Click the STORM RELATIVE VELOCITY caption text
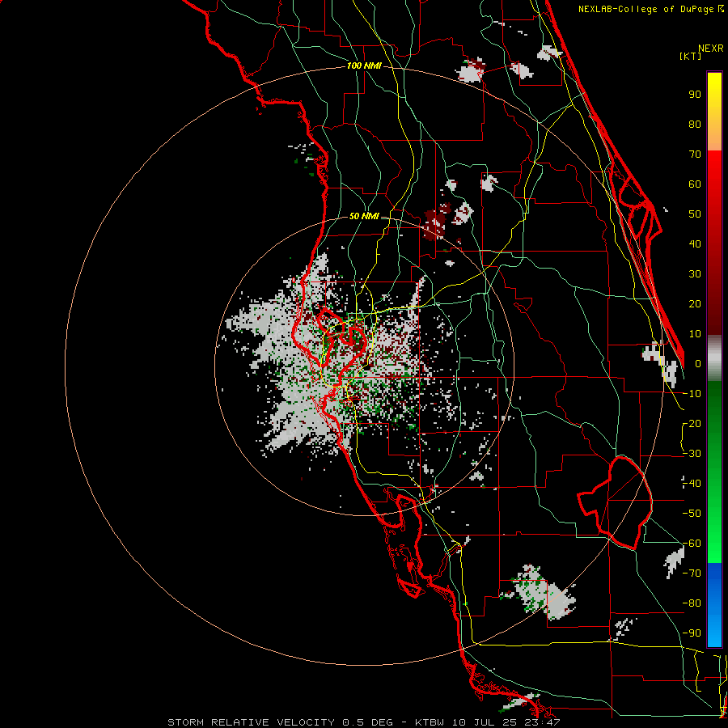The image size is (728, 728). [251, 722]
